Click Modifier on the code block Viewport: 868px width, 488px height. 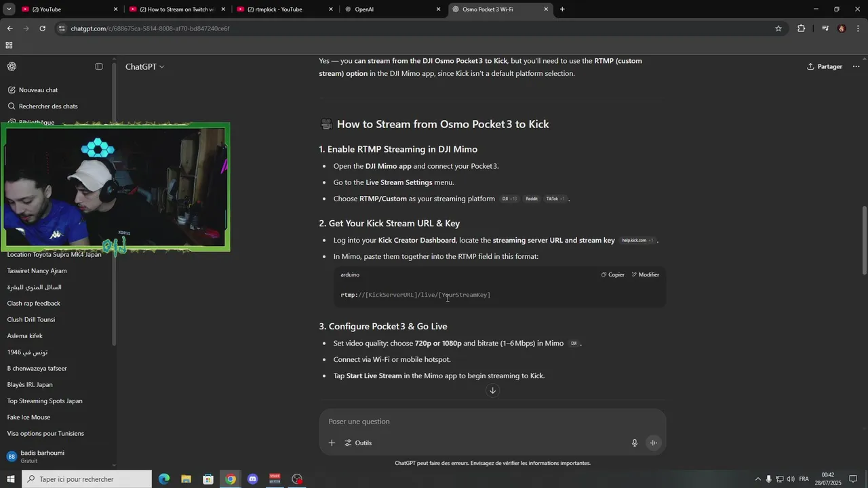(646, 274)
